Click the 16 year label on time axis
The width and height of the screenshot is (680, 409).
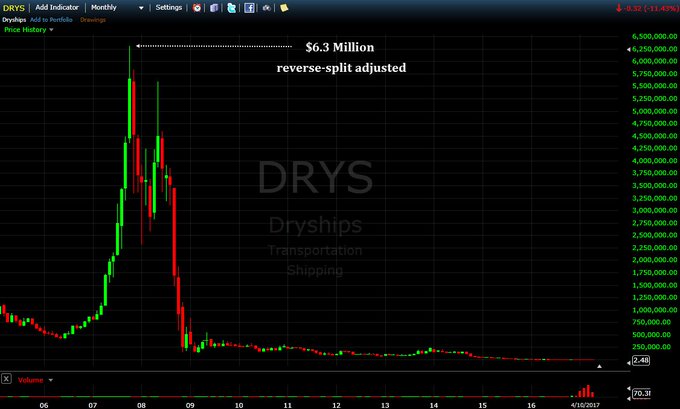pyautogui.click(x=531, y=405)
